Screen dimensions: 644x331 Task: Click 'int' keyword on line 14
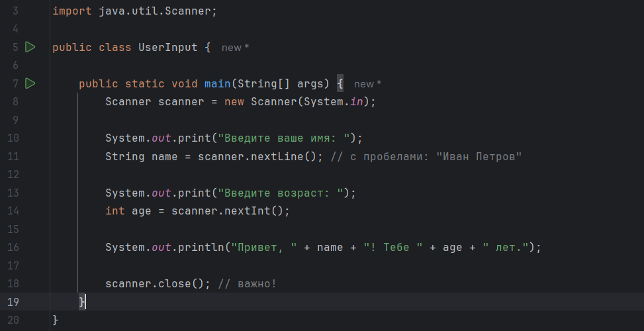click(115, 211)
